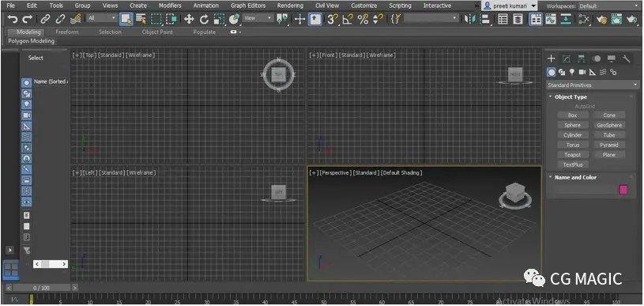Open the Render Setup teapot icon
This screenshot has height=306, width=644.
click(601, 19)
